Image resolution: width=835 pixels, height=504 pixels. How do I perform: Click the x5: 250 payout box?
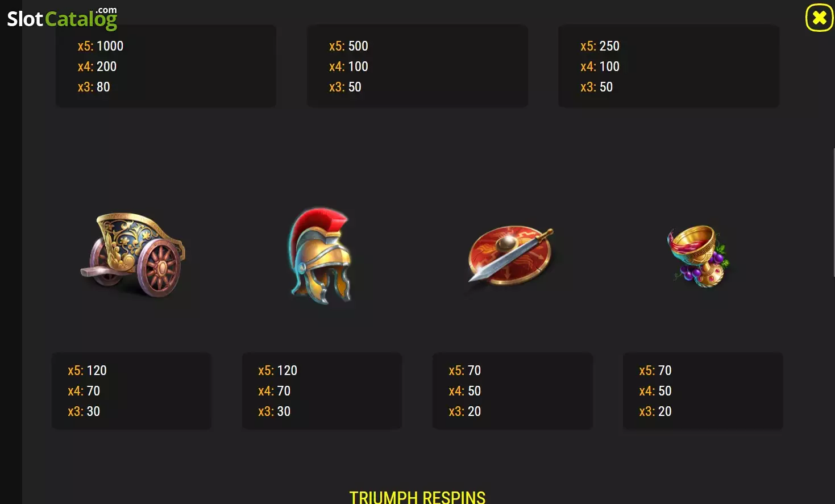pyautogui.click(x=668, y=66)
